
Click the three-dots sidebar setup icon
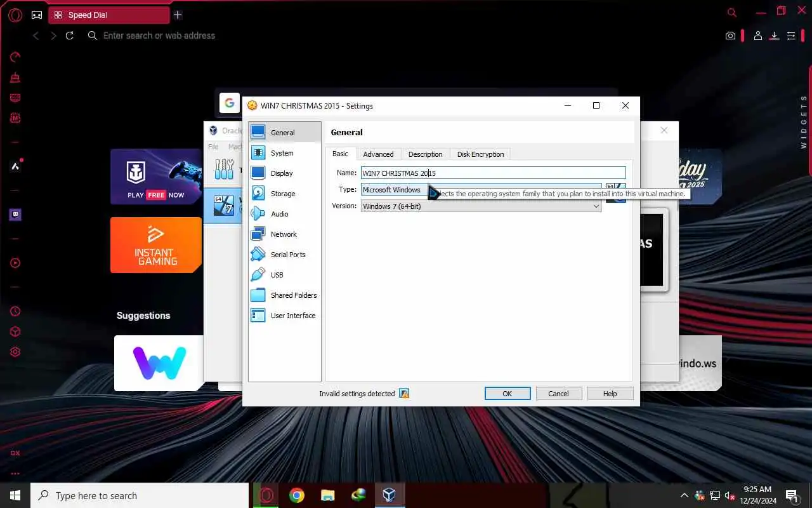[x=15, y=473]
